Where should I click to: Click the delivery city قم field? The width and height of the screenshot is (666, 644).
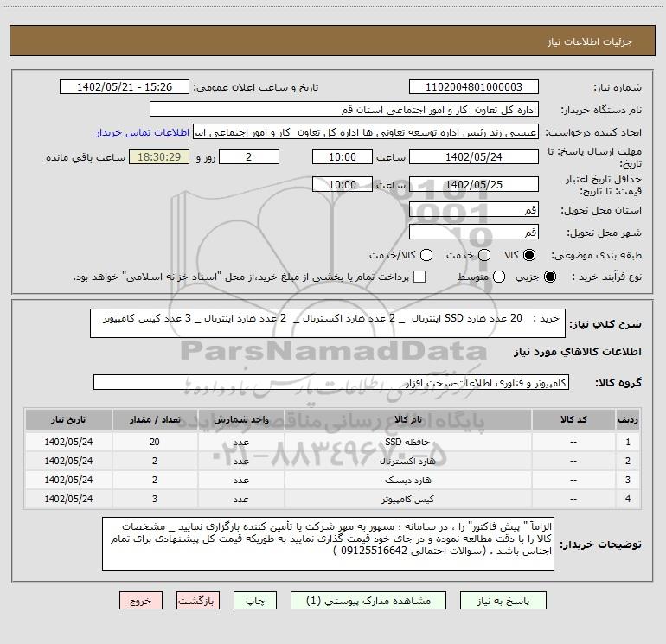click(x=474, y=232)
